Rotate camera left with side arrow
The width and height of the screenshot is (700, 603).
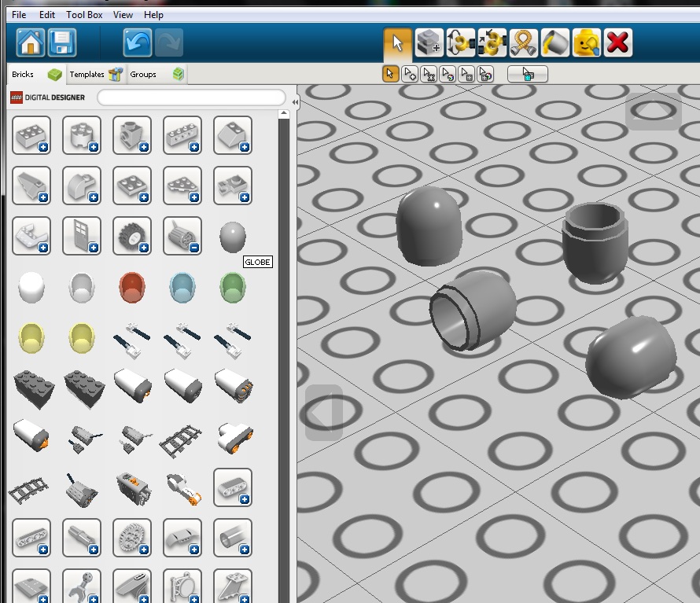click(324, 413)
